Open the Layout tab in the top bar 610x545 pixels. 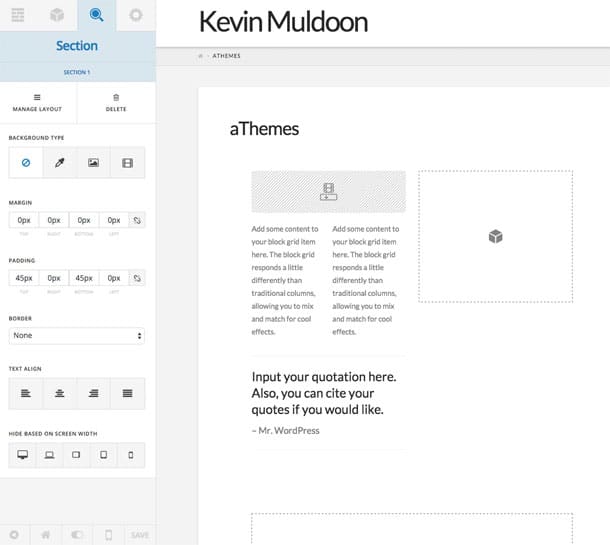(x=18, y=15)
